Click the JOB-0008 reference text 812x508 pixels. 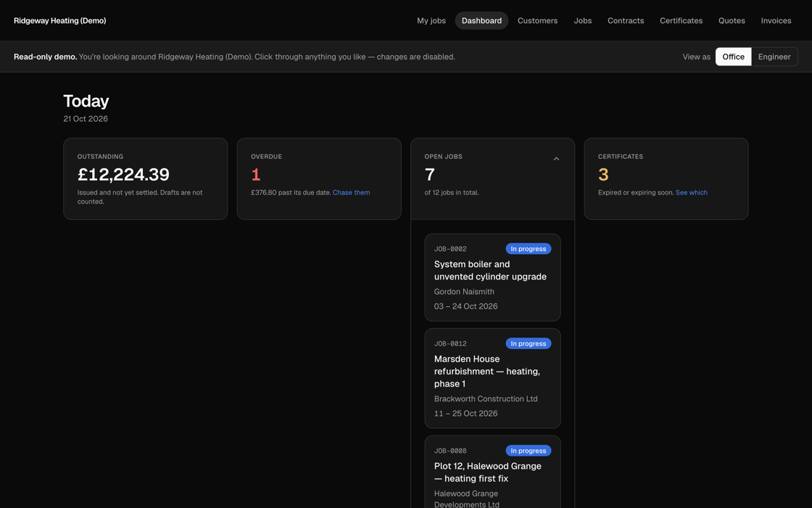coord(450,451)
